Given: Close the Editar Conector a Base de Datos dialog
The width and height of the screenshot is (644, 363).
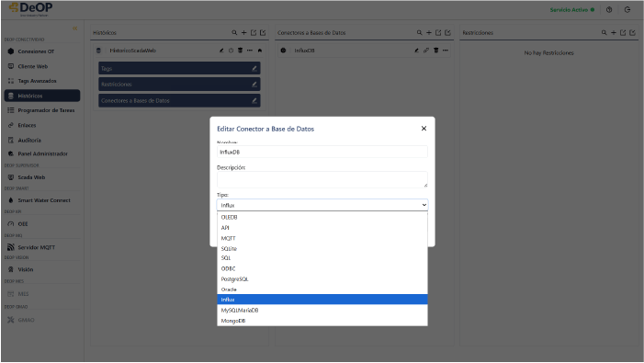Looking at the screenshot, I should [424, 129].
